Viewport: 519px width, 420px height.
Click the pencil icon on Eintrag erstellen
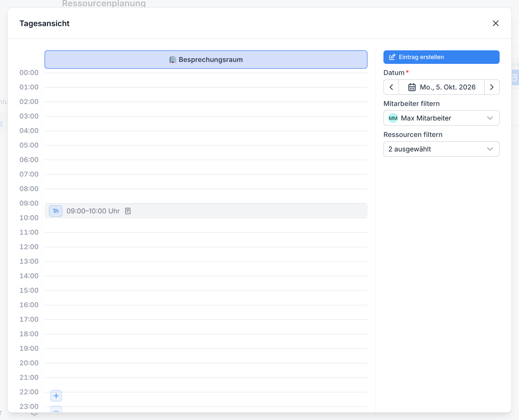click(392, 57)
